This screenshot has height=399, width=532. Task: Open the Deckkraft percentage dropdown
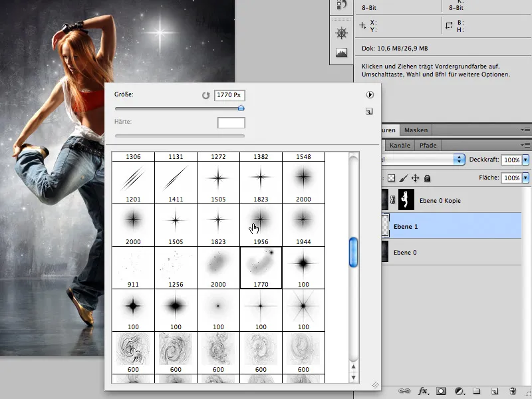coord(525,160)
